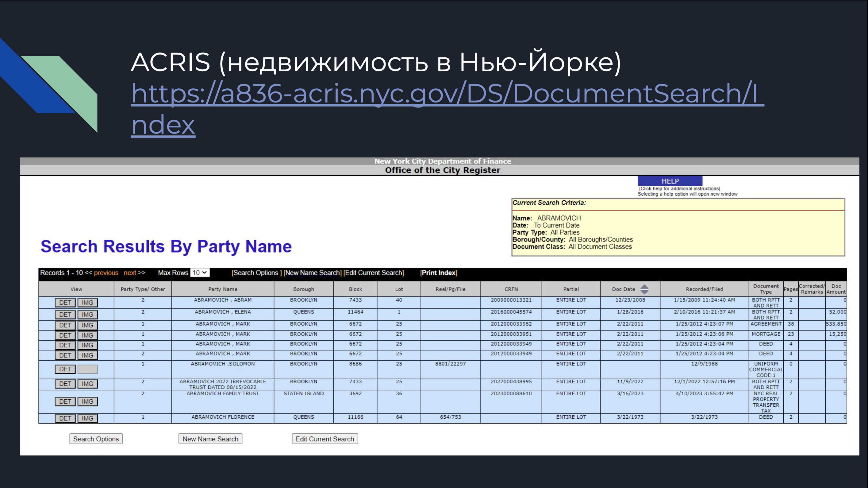The width and height of the screenshot is (868, 488).
Task: Open IMG for the MORTGAGE document row
Action: pos(88,335)
